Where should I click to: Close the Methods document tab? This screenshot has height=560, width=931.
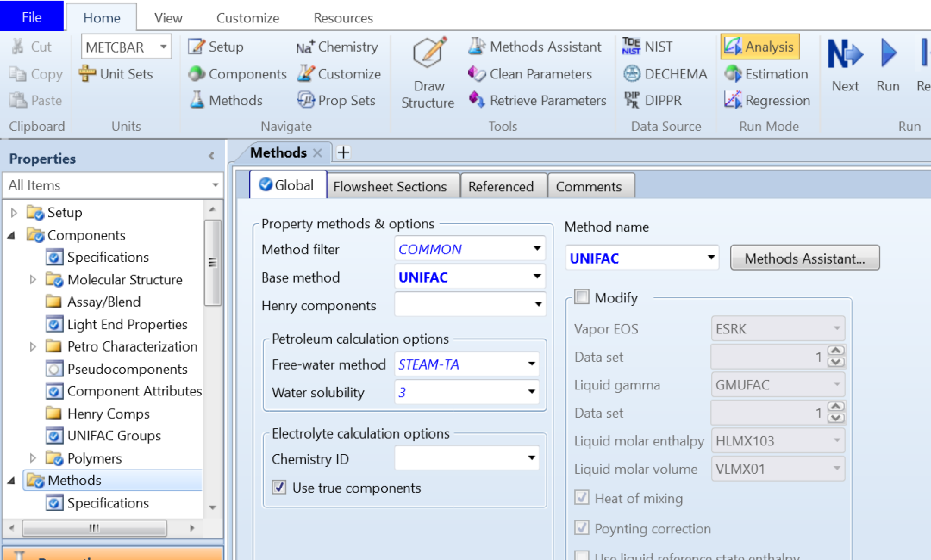[x=317, y=153]
